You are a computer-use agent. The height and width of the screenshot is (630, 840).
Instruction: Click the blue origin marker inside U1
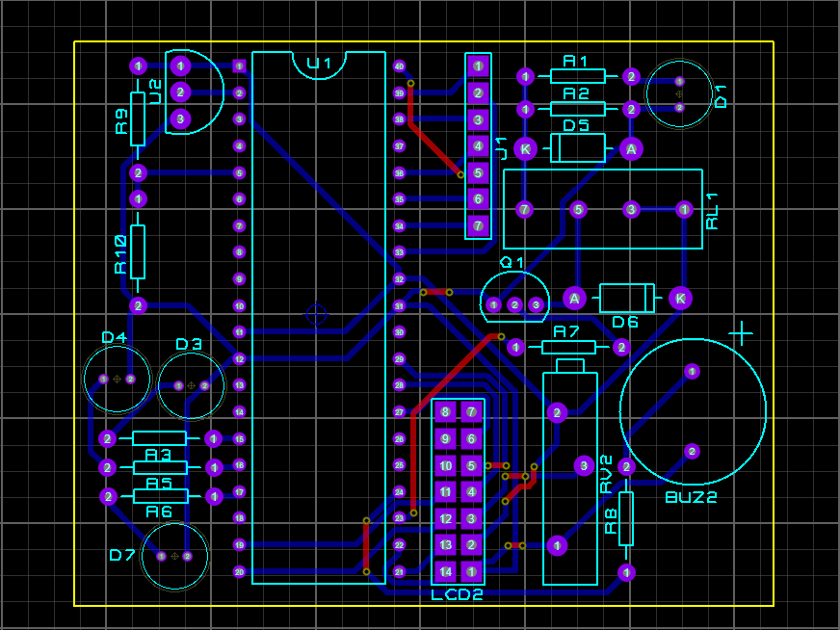point(316,314)
